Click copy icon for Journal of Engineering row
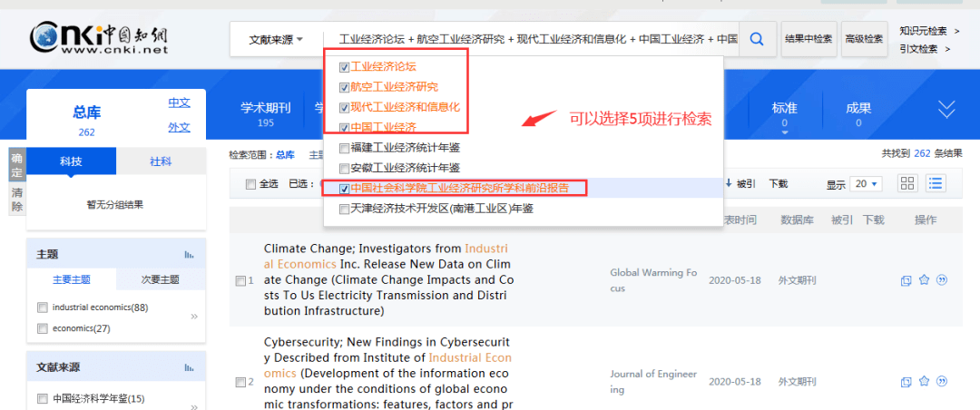Viewport: 980px width, 410px height. 906,382
